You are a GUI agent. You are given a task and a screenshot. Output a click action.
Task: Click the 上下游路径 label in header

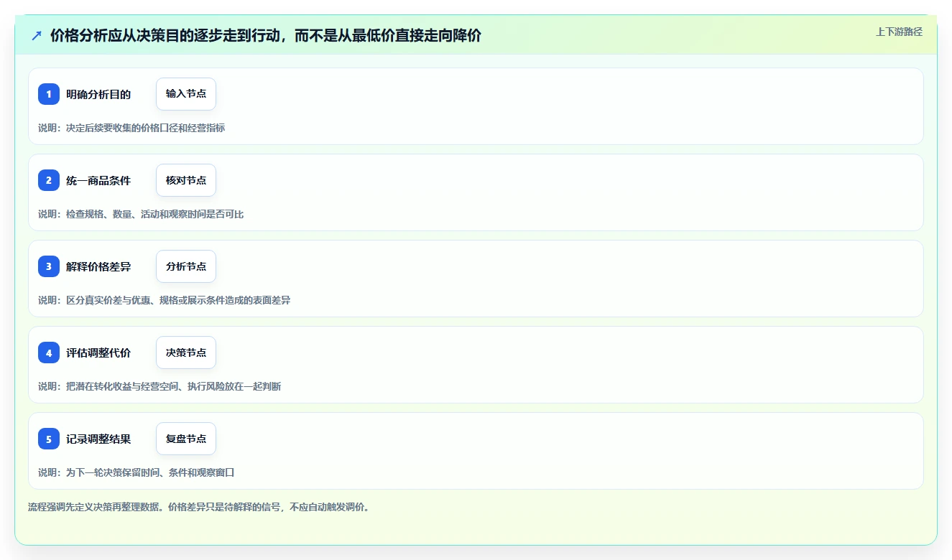click(x=899, y=32)
